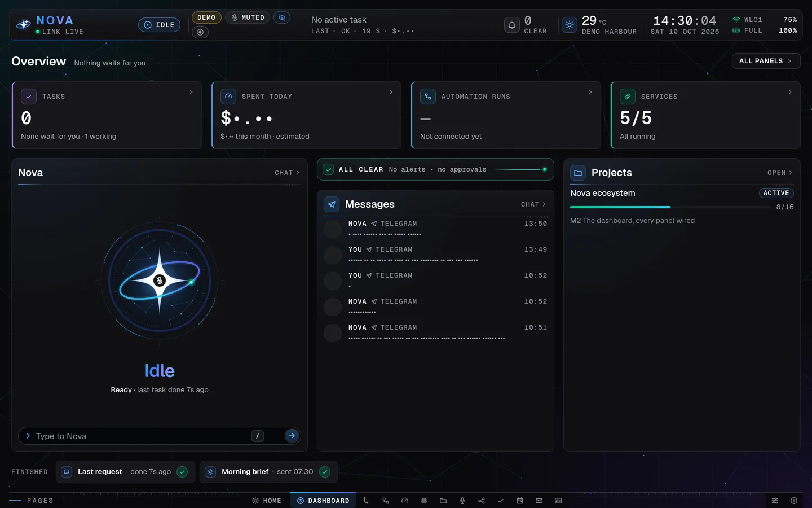
Task: Click the ACTIVE badge on Nova ecosystem
Action: pos(776,193)
